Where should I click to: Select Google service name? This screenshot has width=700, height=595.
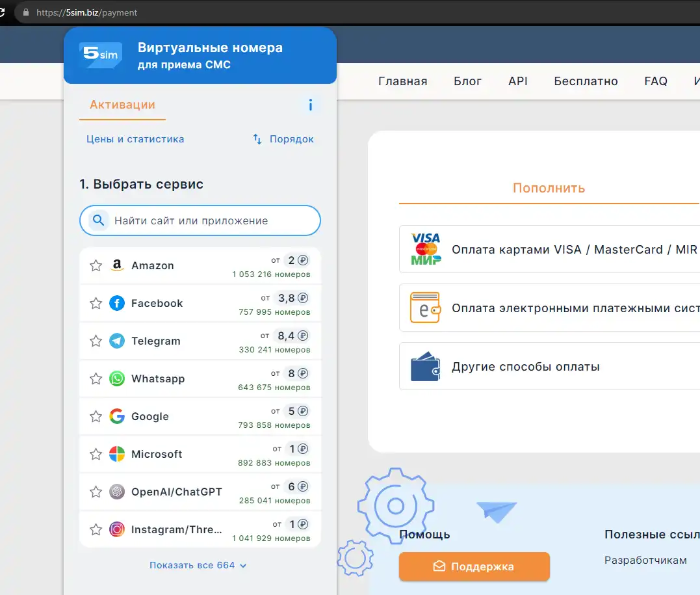[150, 416]
